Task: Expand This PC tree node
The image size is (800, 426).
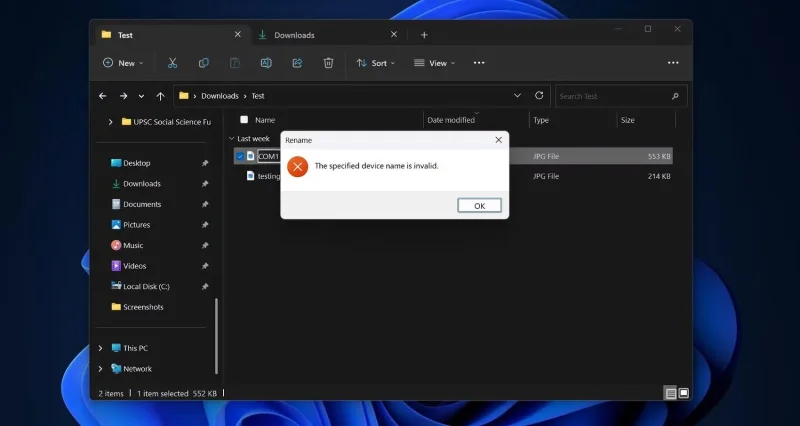Action: pyautogui.click(x=101, y=348)
